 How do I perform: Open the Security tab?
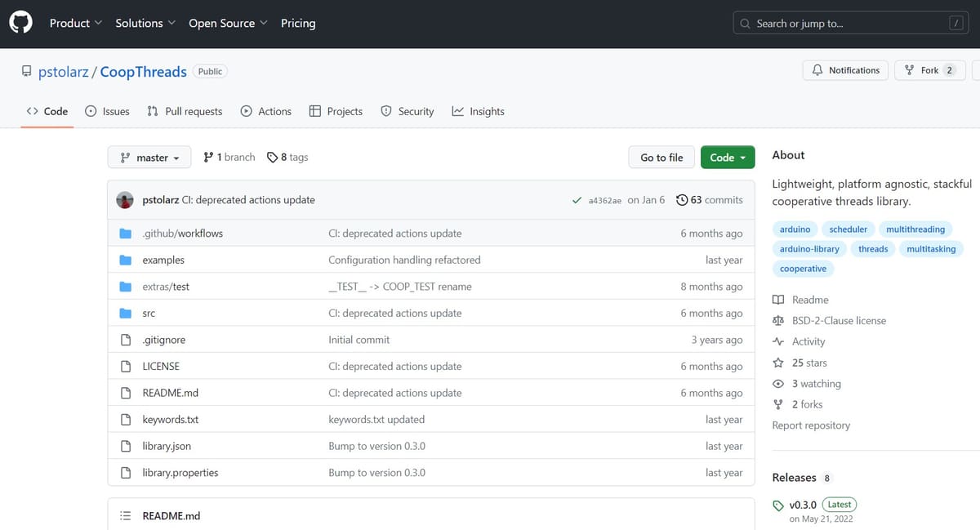[x=408, y=111]
